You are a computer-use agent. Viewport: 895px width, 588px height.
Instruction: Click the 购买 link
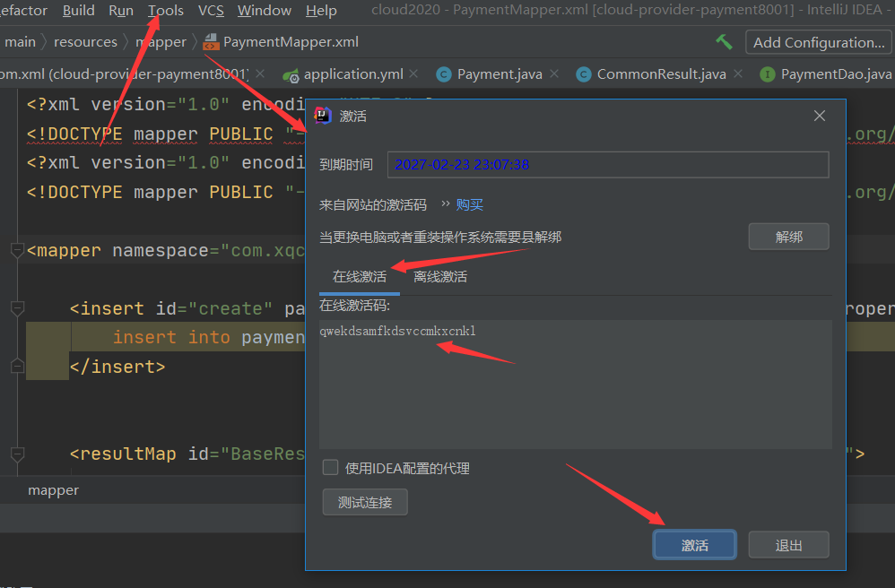[x=469, y=204]
